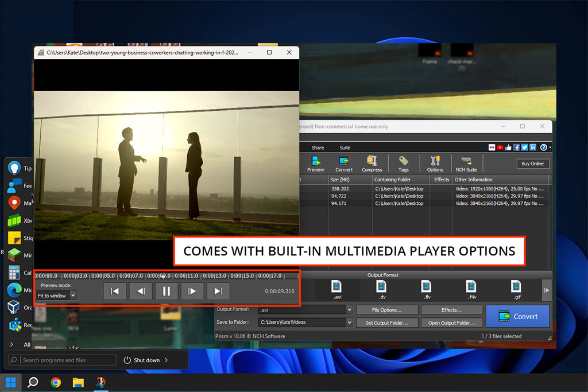Click the LinkedIn share icon

tap(533, 148)
